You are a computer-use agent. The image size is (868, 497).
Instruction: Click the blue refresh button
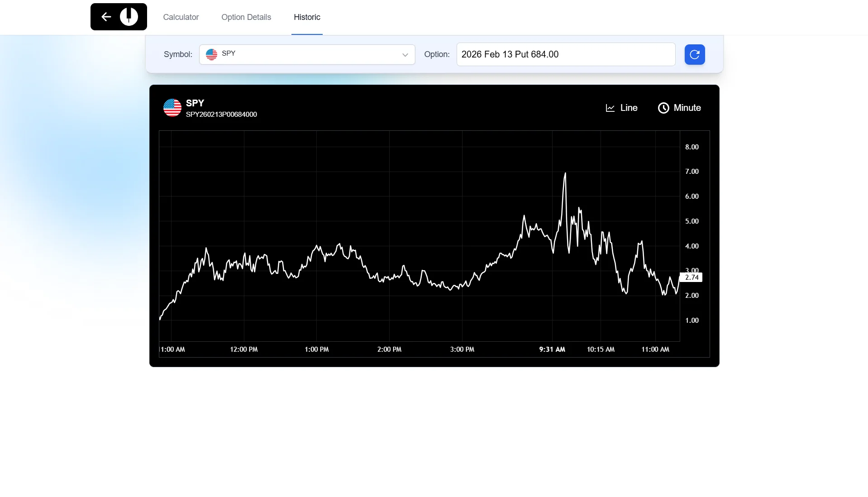click(695, 54)
